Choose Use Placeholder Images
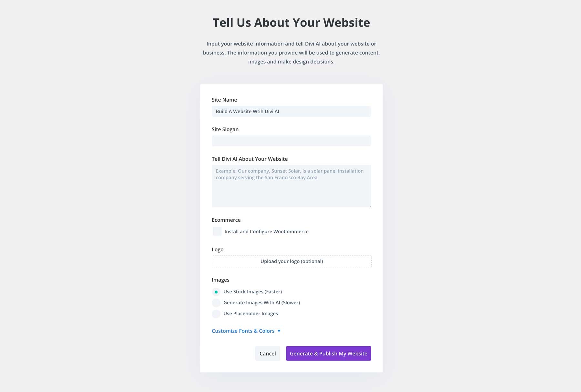Viewport: 581px width, 392px height. coord(216,314)
